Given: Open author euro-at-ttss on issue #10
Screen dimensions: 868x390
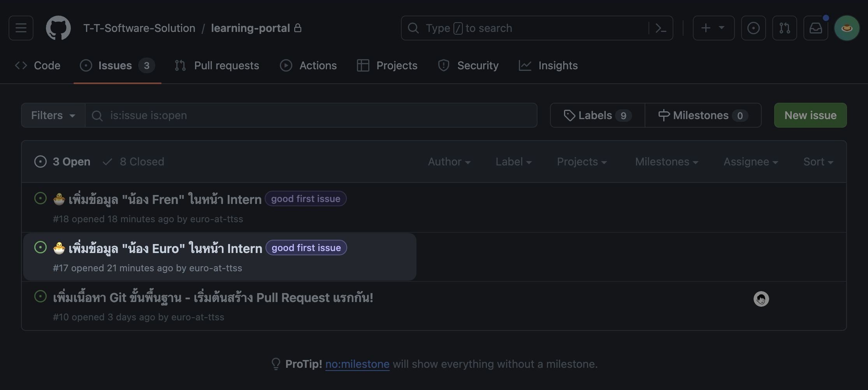Looking at the screenshot, I should click(198, 317).
